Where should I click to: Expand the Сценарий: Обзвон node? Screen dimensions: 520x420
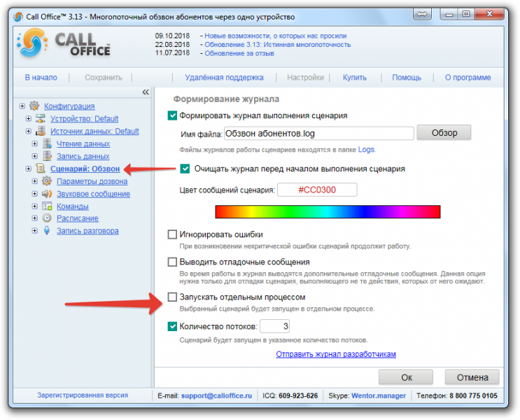(x=28, y=169)
